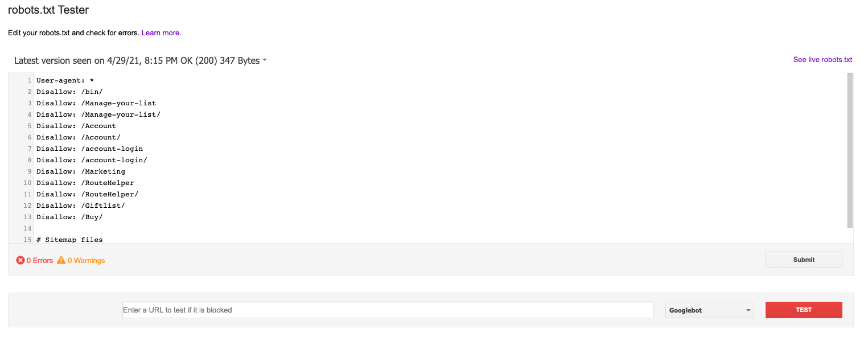Click the # Sitemap files comment line
This screenshot has width=868, height=345.
[x=69, y=240]
